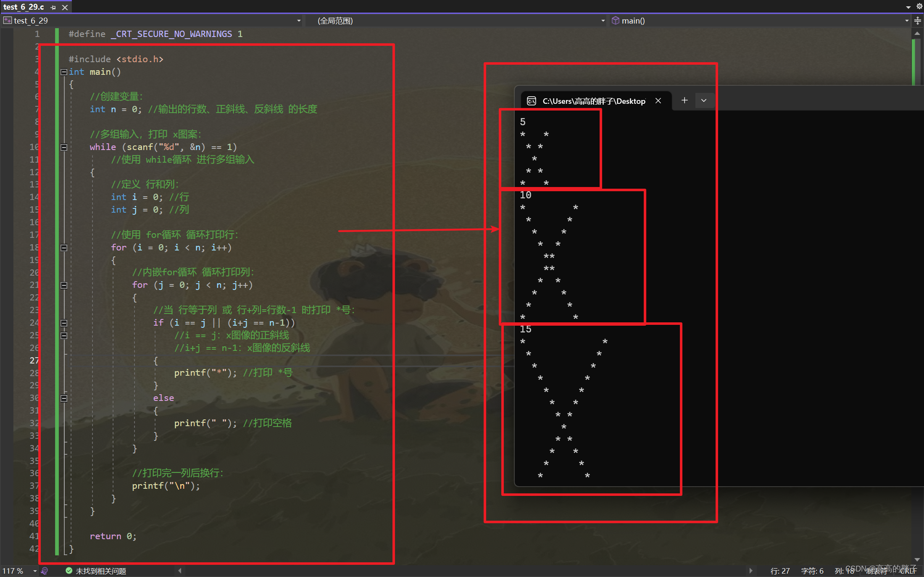Viewport: 924px width, 577px height.
Task: Click the input value 15 in terminal
Action: (x=526, y=329)
